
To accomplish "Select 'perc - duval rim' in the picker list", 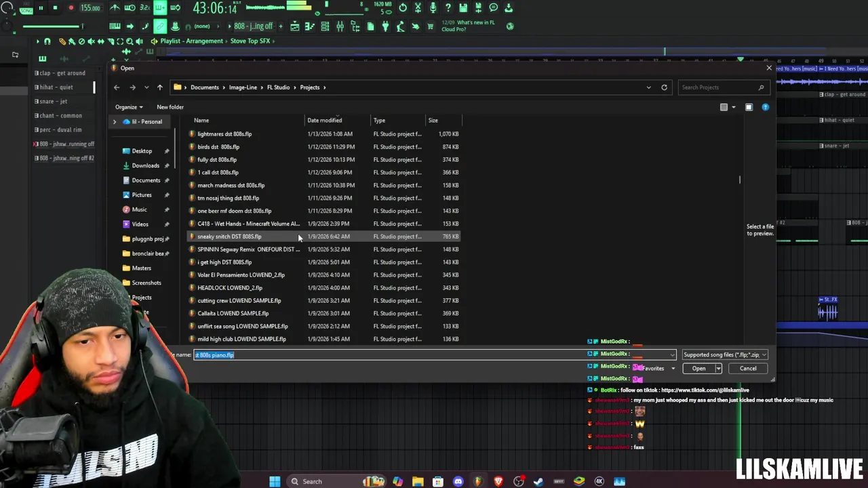I will 60,129.
